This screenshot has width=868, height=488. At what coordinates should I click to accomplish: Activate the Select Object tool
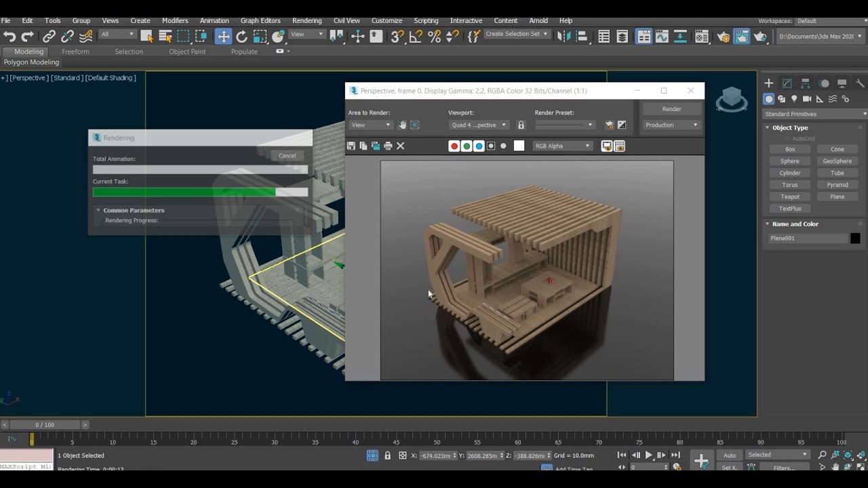tap(146, 37)
